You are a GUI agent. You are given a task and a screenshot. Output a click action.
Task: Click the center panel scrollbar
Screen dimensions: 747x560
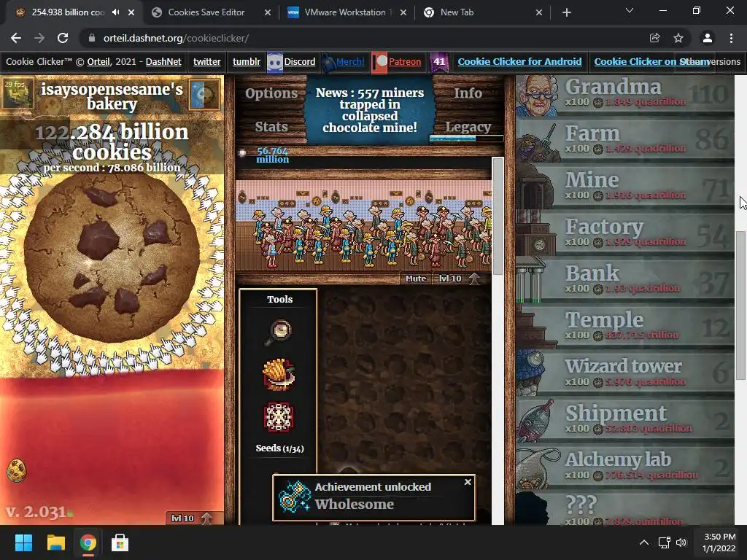coord(498,217)
